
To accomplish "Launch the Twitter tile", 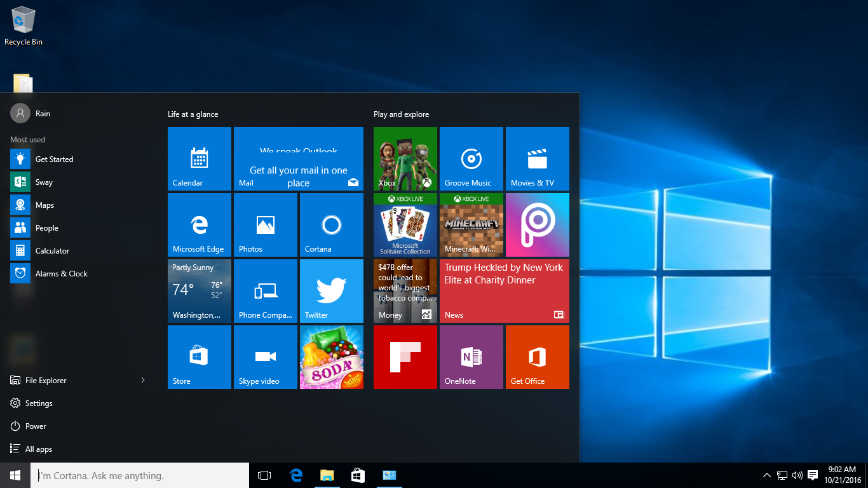I will (x=332, y=291).
